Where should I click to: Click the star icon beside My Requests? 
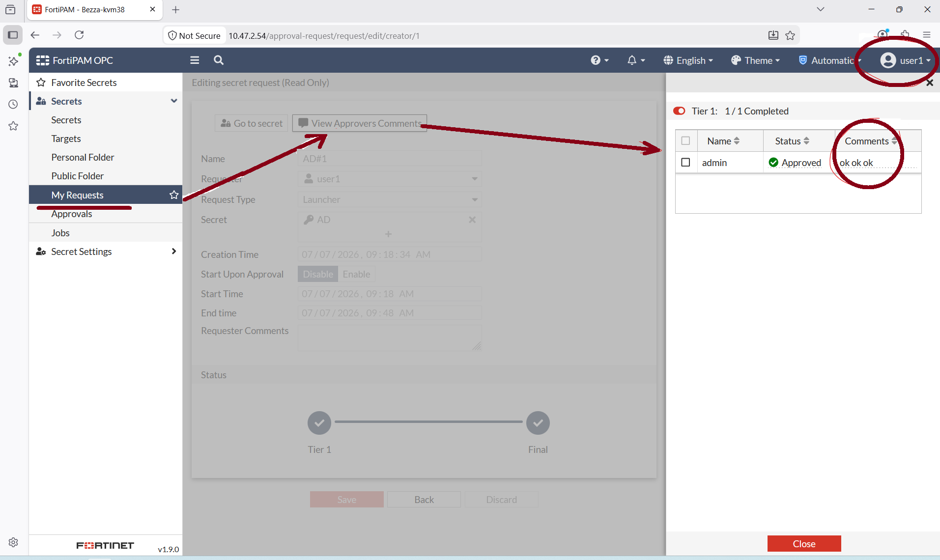pyautogui.click(x=173, y=195)
